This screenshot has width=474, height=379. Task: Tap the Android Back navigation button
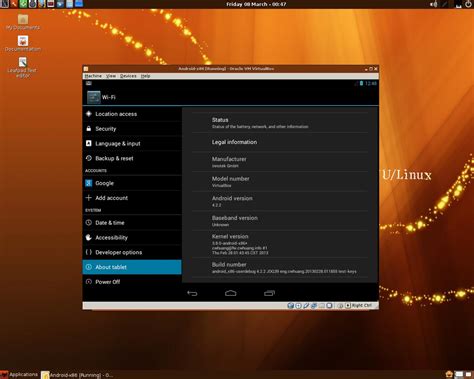pos(192,293)
